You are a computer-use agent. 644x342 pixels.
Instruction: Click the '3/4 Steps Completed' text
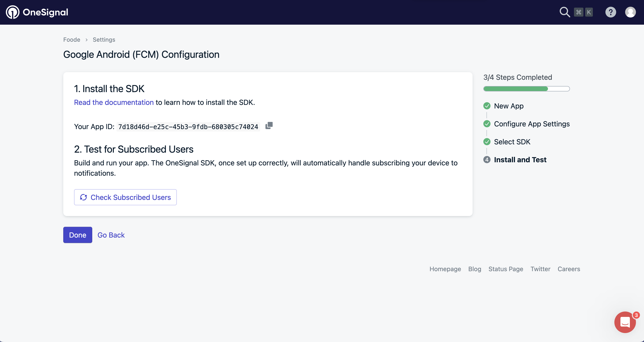(x=517, y=77)
